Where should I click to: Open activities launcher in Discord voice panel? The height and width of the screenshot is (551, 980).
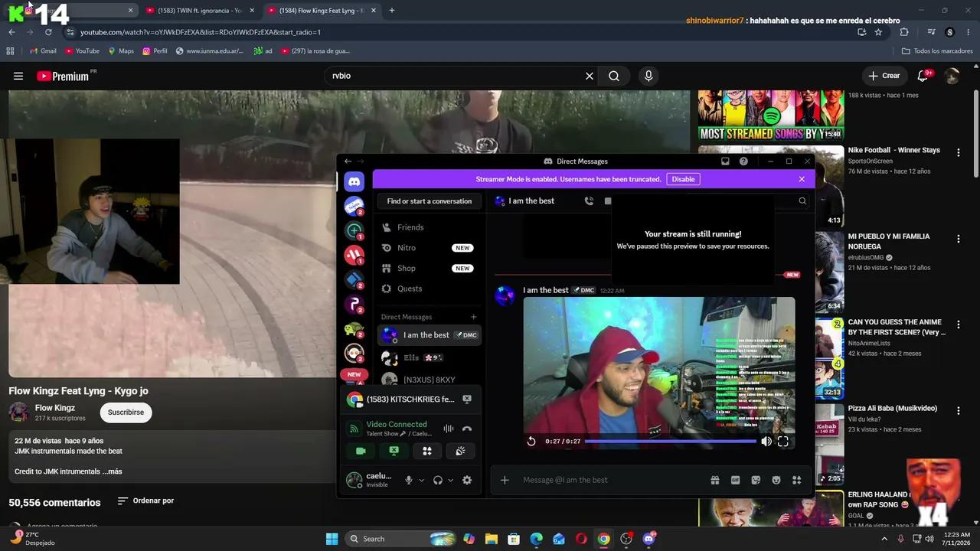point(427,452)
